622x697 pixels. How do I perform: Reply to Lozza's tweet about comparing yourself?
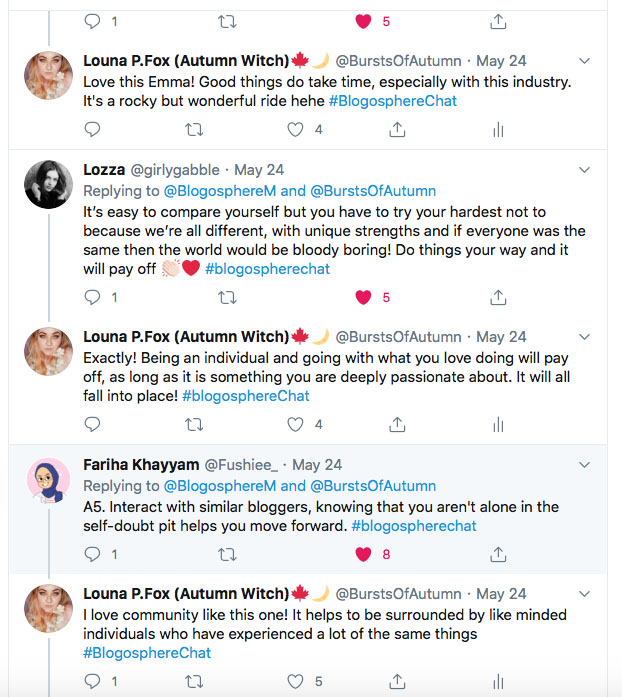[92, 297]
